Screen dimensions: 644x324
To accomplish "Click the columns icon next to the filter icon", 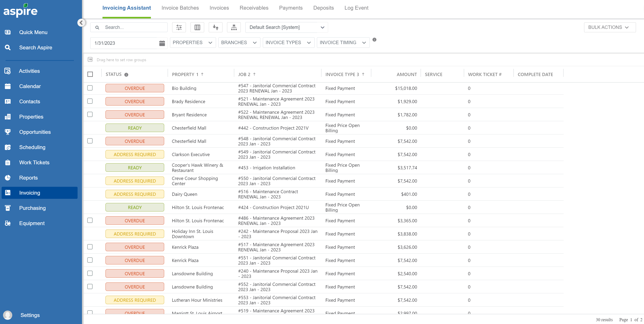I will pyautogui.click(x=197, y=27).
